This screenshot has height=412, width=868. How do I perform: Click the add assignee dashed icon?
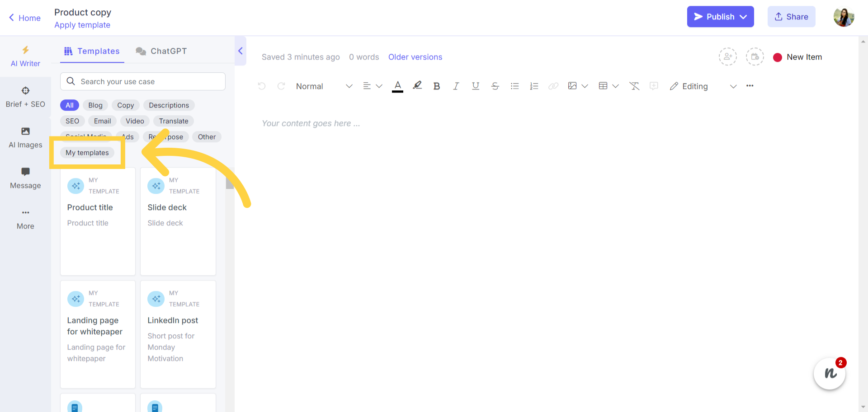[728, 57]
